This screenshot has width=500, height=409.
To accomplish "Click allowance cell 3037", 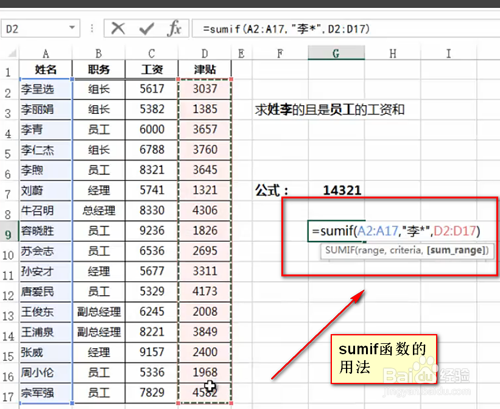I will coord(205,89).
